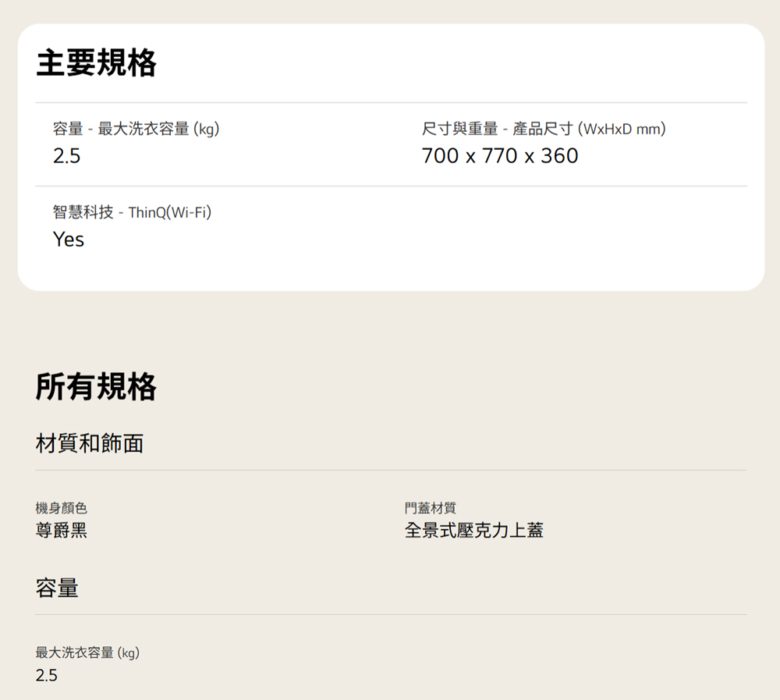The width and height of the screenshot is (780, 700).
Task: Click the 尊爵黑 color value
Action: pos(61,531)
